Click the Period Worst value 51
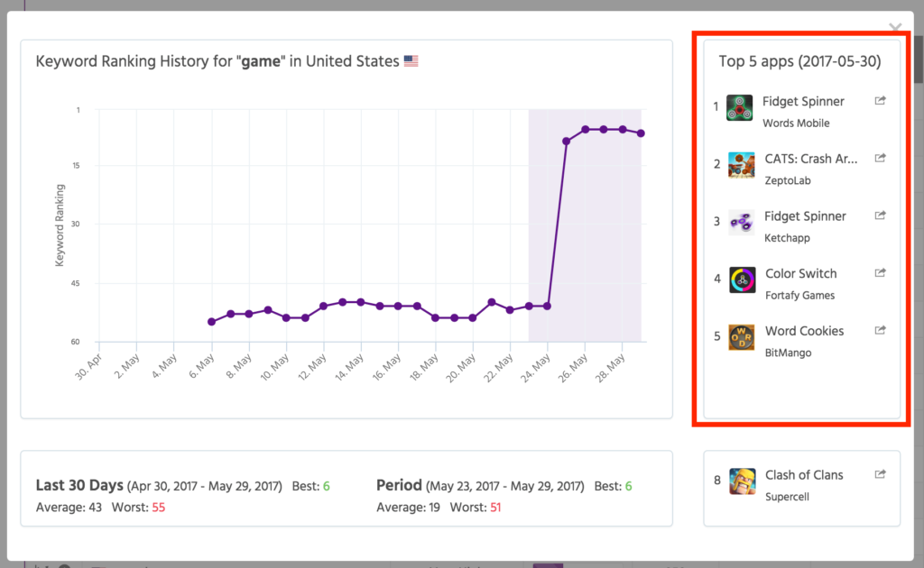The height and width of the screenshot is (568, 924). [495, 508]
